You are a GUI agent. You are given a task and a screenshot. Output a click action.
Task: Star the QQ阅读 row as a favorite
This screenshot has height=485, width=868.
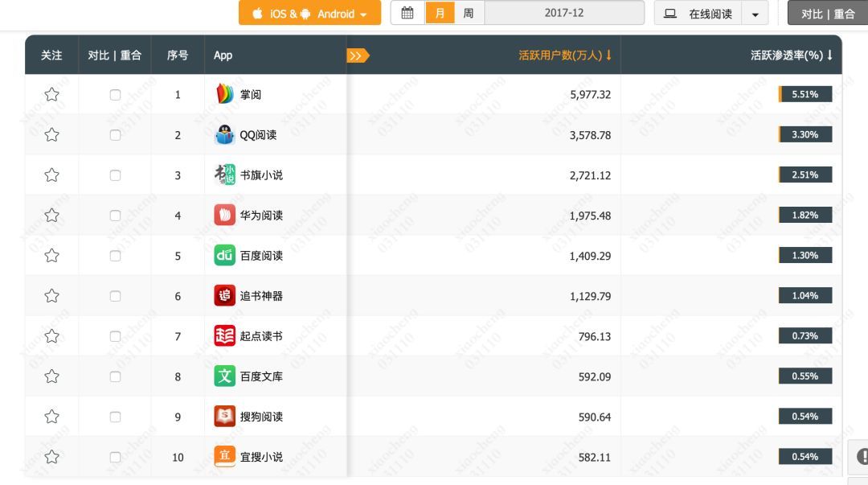pyautogui.click(x=51, y=134)
